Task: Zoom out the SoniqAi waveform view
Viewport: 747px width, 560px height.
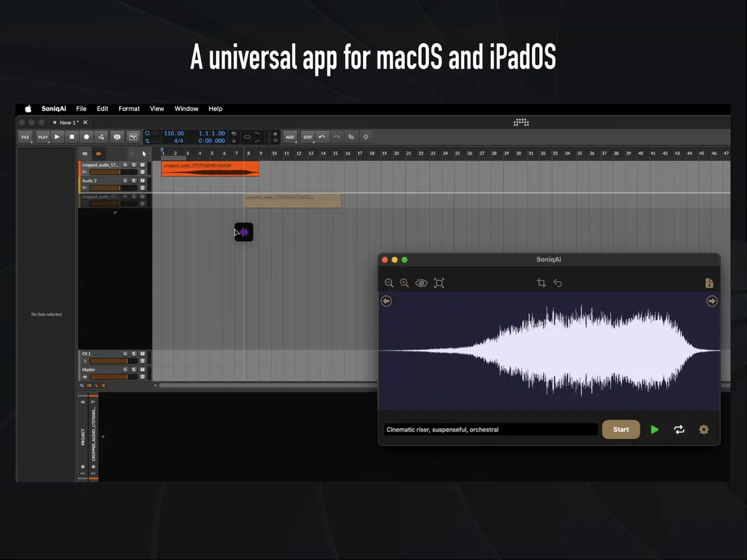Action: (389, 283)
